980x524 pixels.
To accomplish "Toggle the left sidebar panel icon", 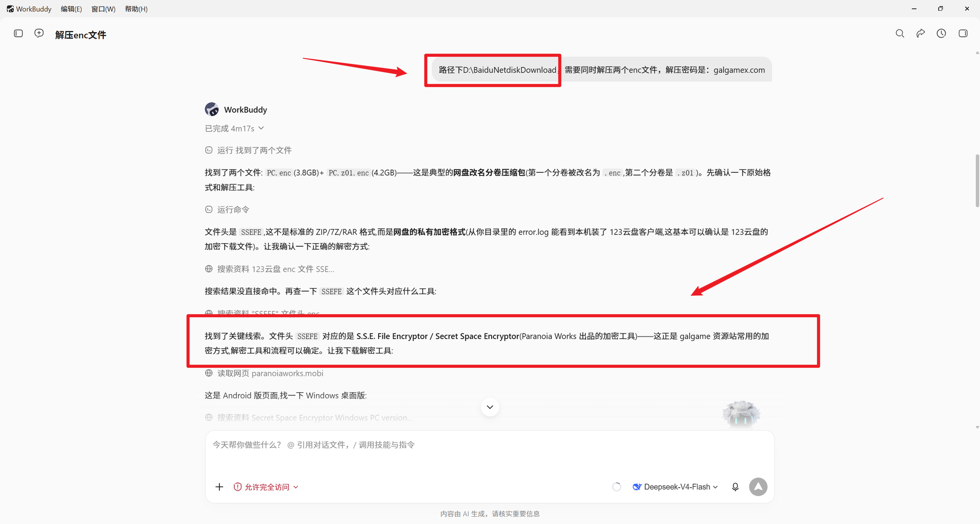I will (18, 33).
